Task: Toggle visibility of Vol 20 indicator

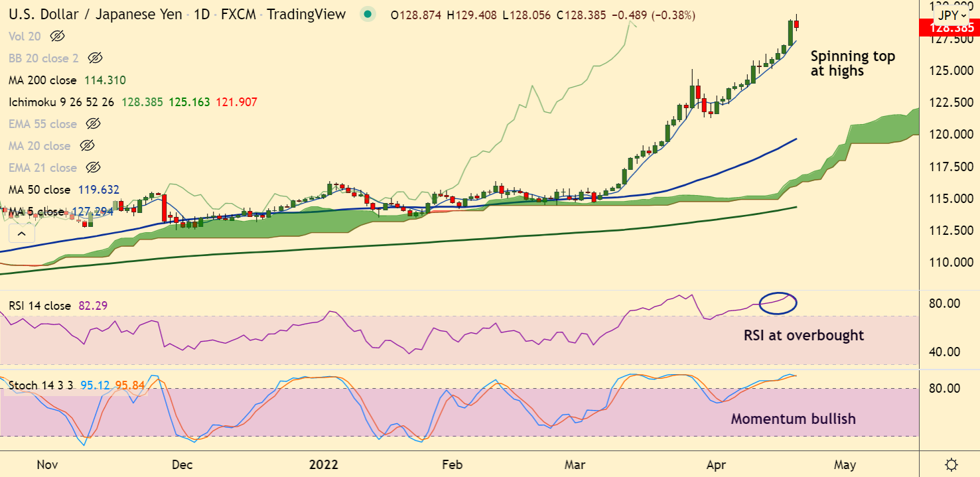Action: (57, 36)
